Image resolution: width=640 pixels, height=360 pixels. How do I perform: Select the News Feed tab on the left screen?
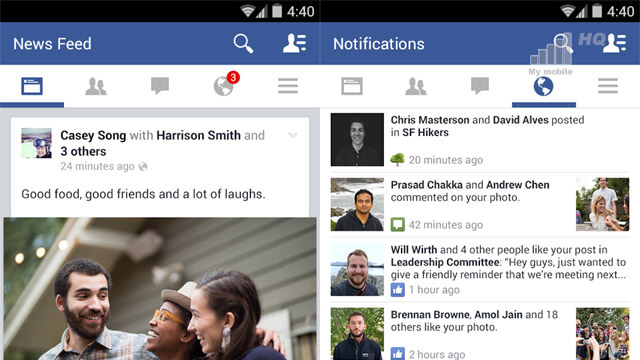click(x=32, y=86)
